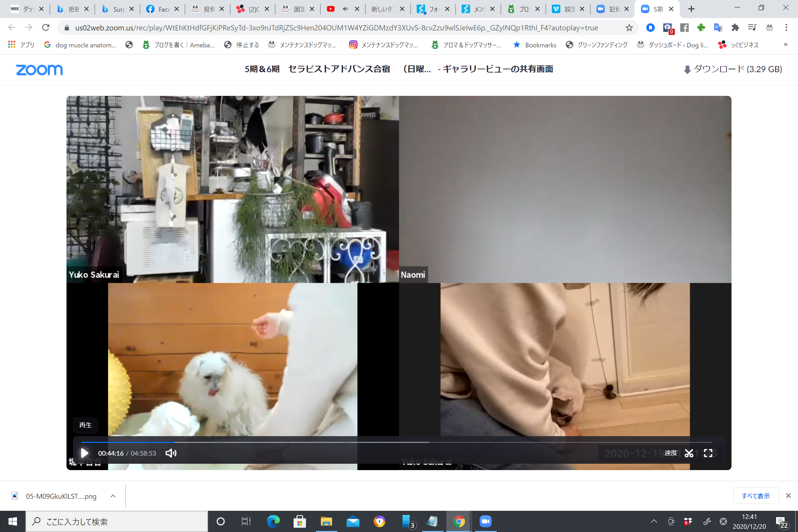This screenshot has height=532, width=798.
Task: Open media control icon in toolbar
Action: tap(752, 28)
